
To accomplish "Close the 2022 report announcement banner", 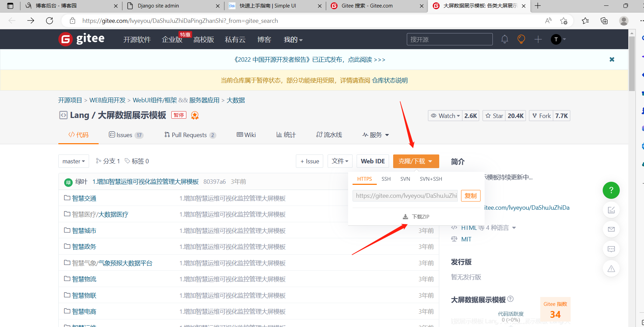I will [x=612, y=59].
